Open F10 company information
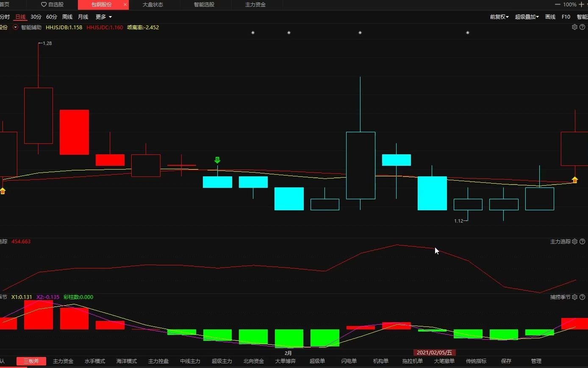 (x=566, y=17)
